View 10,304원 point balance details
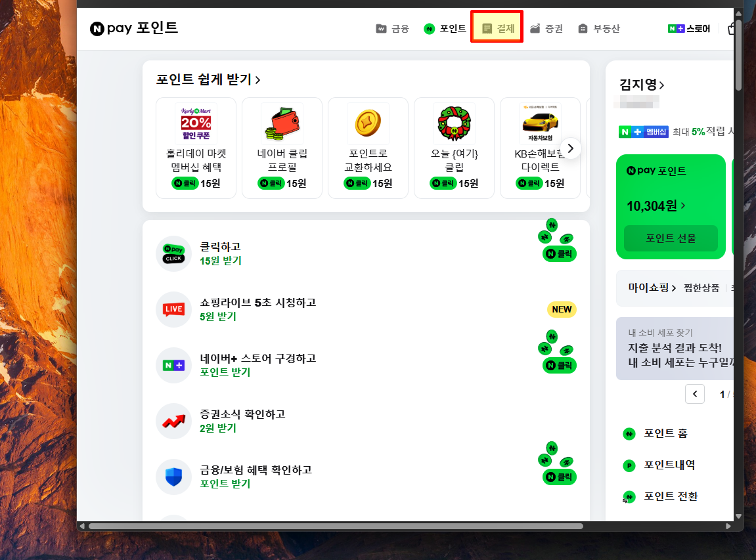The height and width of the screenshot is (560, 756). 656,206
